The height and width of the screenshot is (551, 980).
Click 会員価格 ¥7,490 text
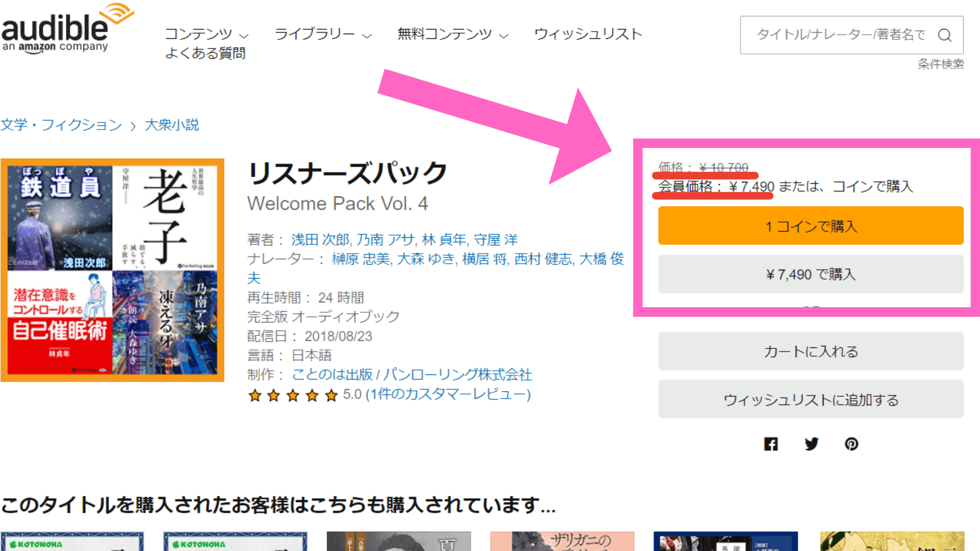click(x=716, y=187)
